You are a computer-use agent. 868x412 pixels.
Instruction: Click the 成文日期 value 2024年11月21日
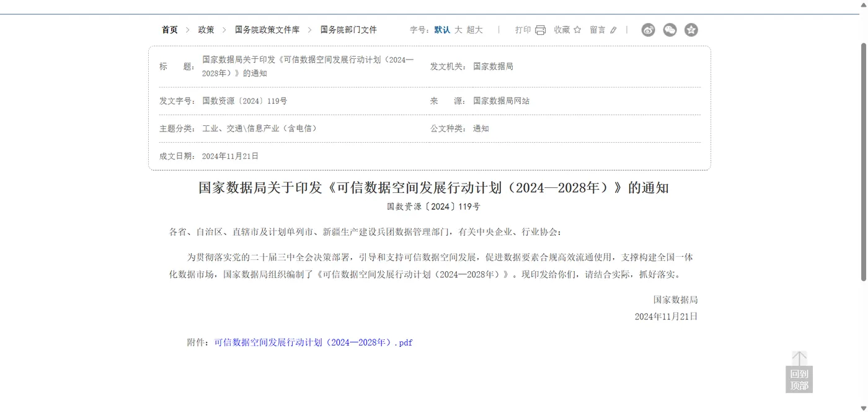tap(230, 156)
